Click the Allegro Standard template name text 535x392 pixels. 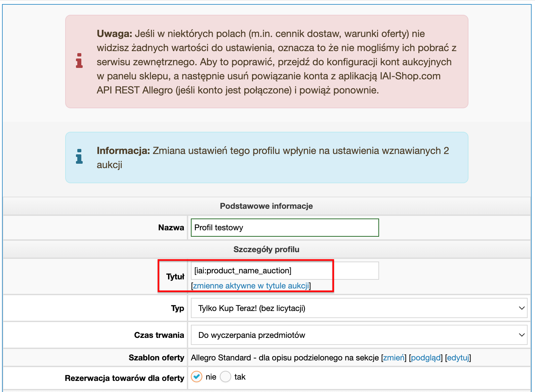coord(285,358)
